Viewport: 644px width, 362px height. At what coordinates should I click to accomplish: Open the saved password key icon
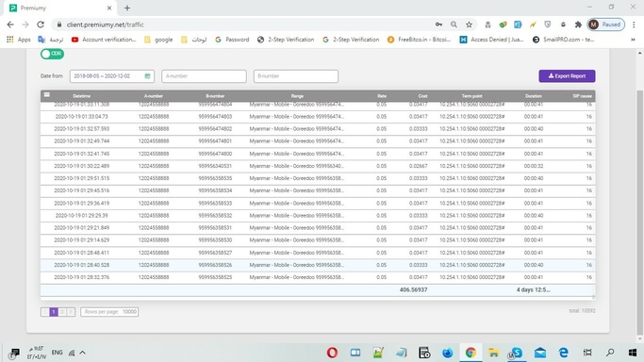pyautogui.click(x=438, y=25)
